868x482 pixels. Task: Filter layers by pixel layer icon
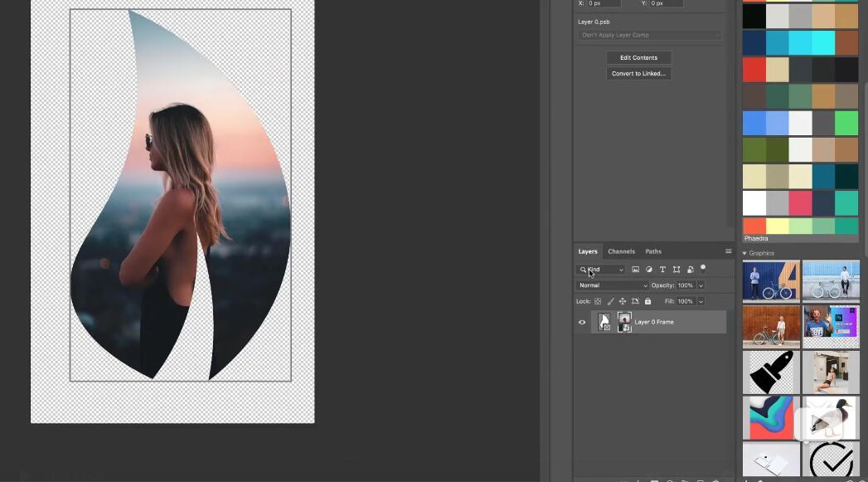click(636, 270)
